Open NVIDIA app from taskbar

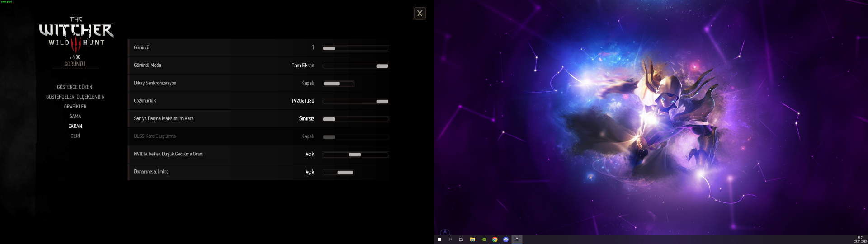click(484, 239)
